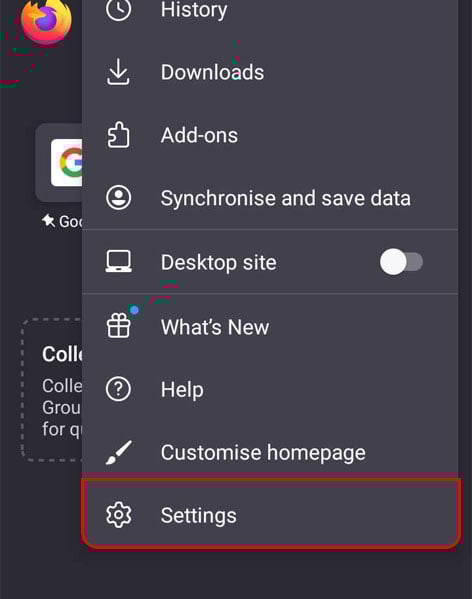Select Help in the menu
This screenshot has height=599, width=472.
(x=270, y=389)
